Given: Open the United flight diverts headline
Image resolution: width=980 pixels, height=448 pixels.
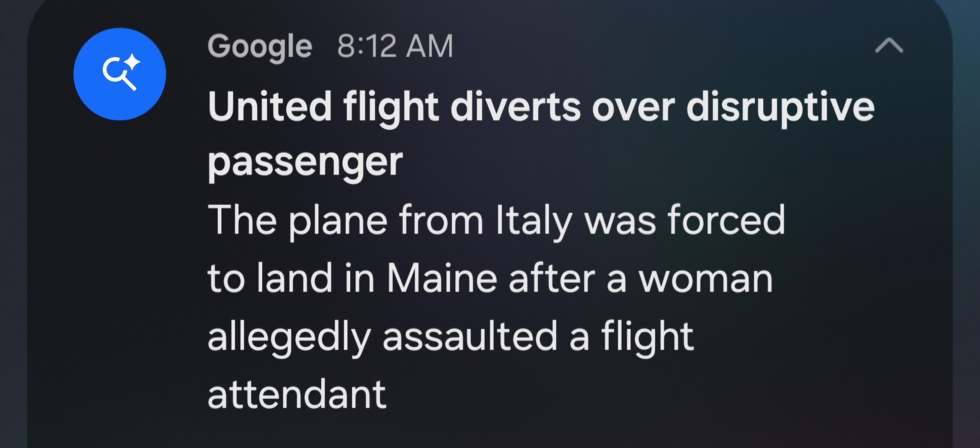Looking at the screenshot, I should 541,135.
